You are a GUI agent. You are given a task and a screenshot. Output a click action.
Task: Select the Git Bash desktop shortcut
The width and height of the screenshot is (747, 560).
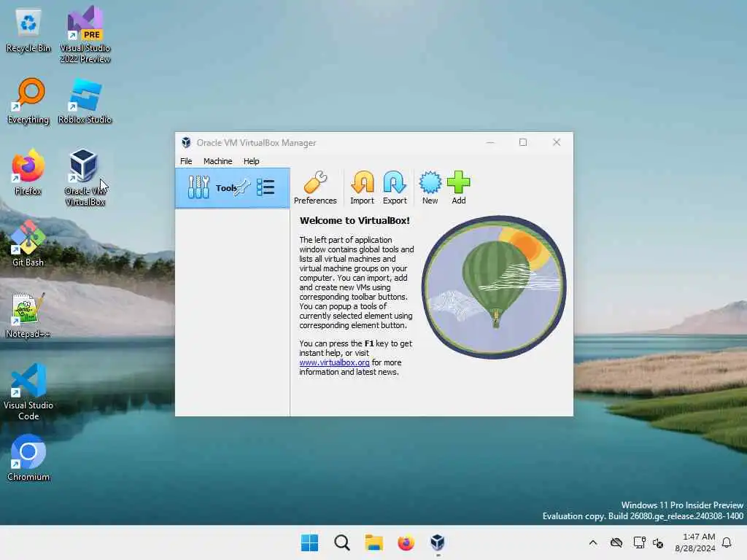[x=28, y=244]
